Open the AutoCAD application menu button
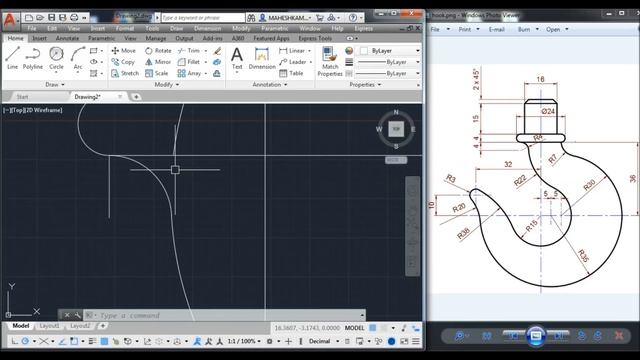640x360 pixels. 10,19
